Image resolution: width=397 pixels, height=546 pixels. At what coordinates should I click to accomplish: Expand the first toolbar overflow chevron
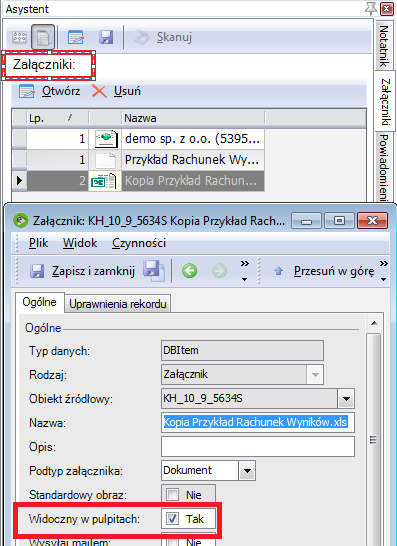coord(245,271)
